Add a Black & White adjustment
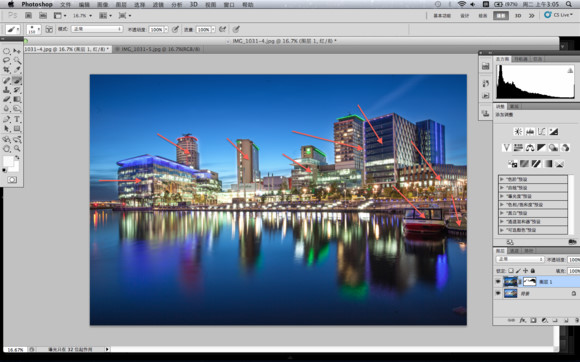Screen dimensions: 580x362 (x=542, y=148)
